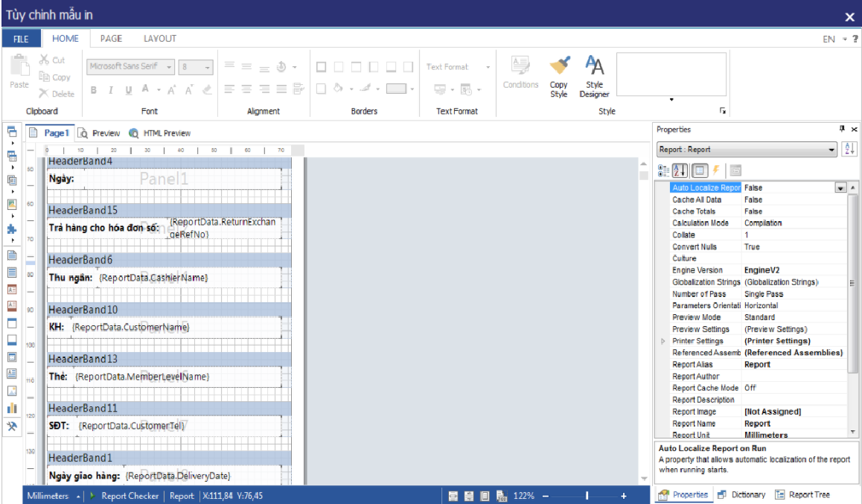862x504 pixels.
Task: Open the LAYOUT ribbon tab
Action: tap(160, 39)
